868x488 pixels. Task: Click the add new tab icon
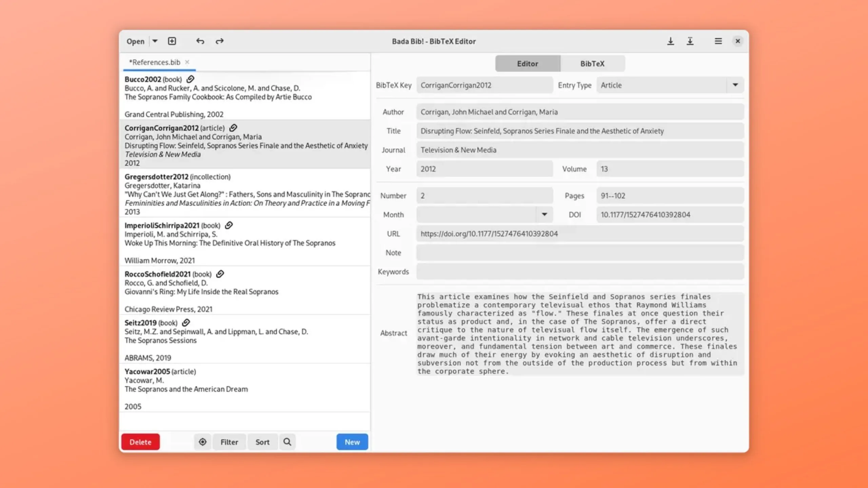point(172,41)
